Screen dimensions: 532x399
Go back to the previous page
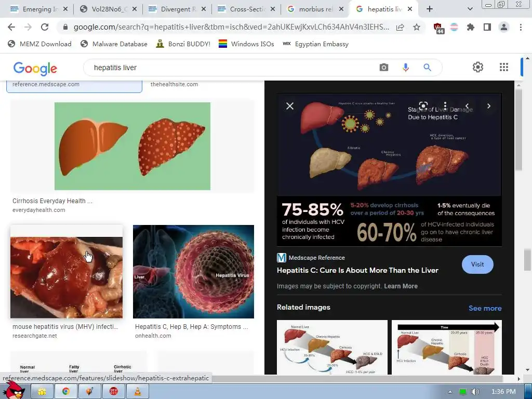(11, 27)
